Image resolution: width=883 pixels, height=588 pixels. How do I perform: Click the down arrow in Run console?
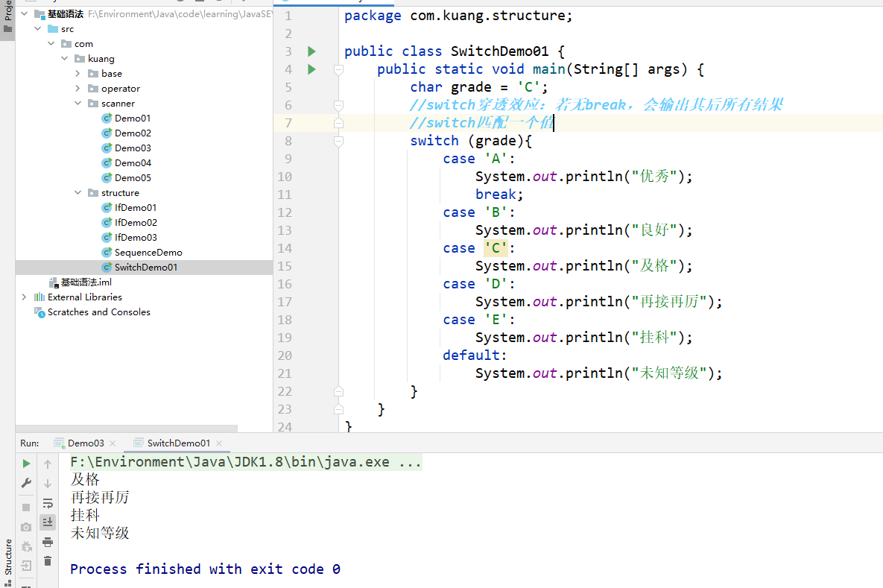(x=48, y=483)
